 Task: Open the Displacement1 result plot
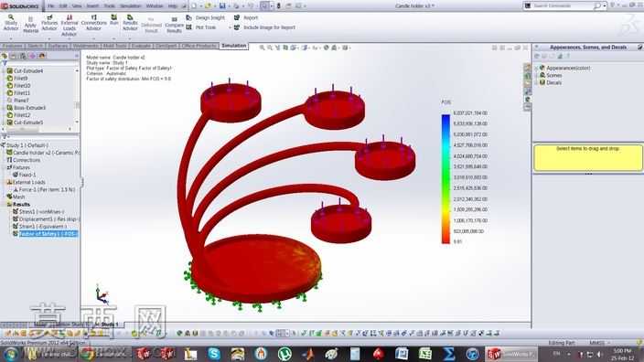click(46, 219)
